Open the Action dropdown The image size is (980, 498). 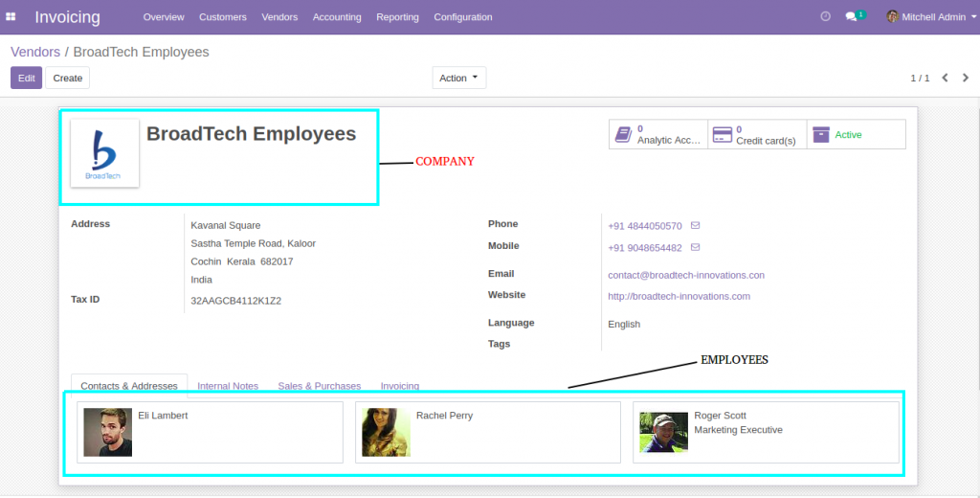coord(458,78)
